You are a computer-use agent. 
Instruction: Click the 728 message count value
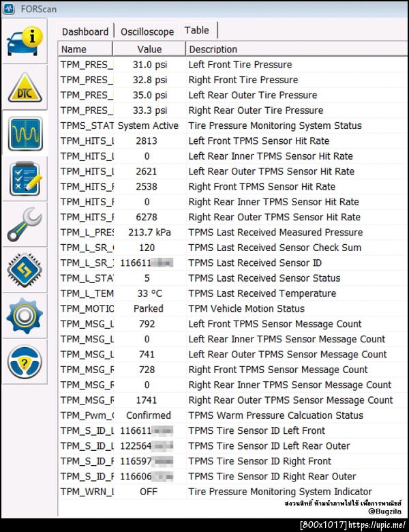147,370
